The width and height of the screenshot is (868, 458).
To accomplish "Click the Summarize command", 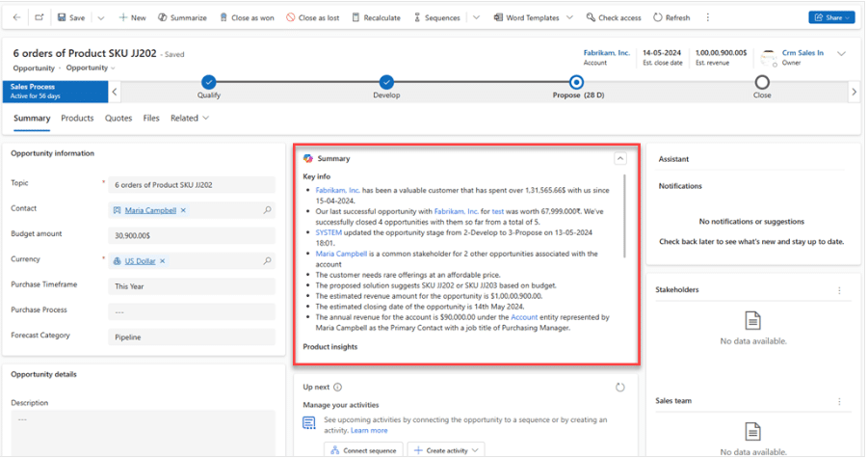I will click(x=182, y=17).
